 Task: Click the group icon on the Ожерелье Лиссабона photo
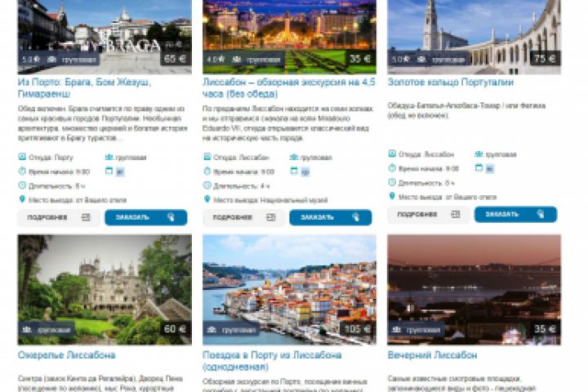click(x=27, y=330)
